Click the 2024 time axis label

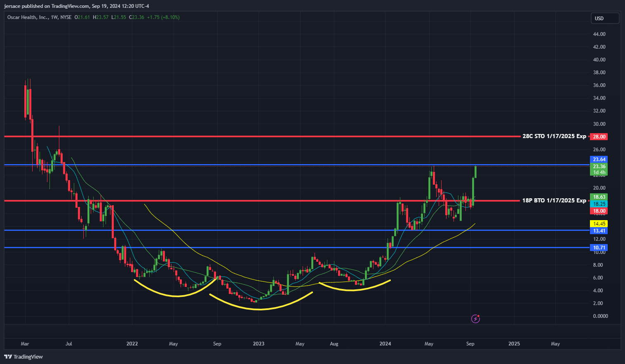[385, 344]
